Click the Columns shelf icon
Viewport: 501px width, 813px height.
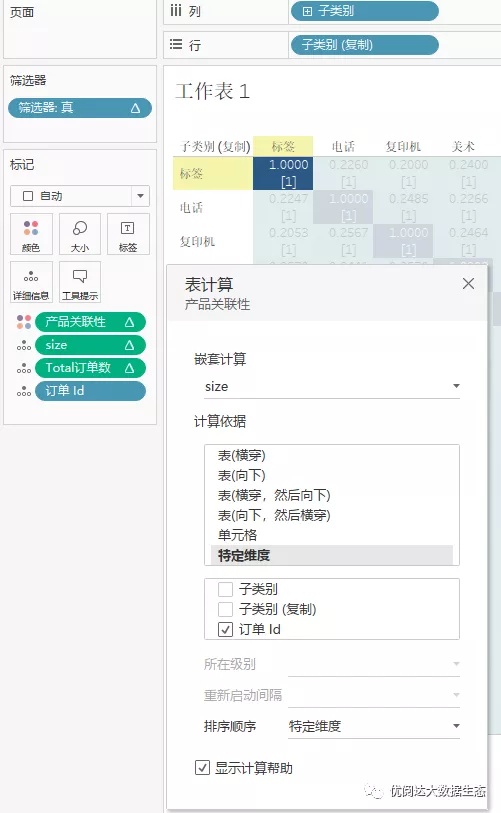(x=176, y=10)
